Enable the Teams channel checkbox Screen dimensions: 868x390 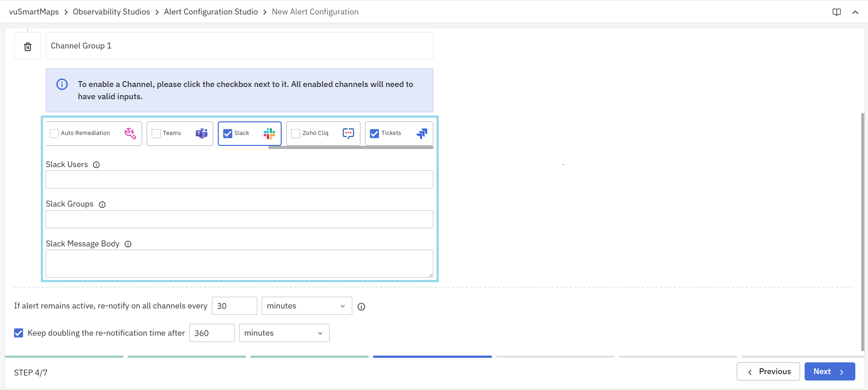pos(156,134)
